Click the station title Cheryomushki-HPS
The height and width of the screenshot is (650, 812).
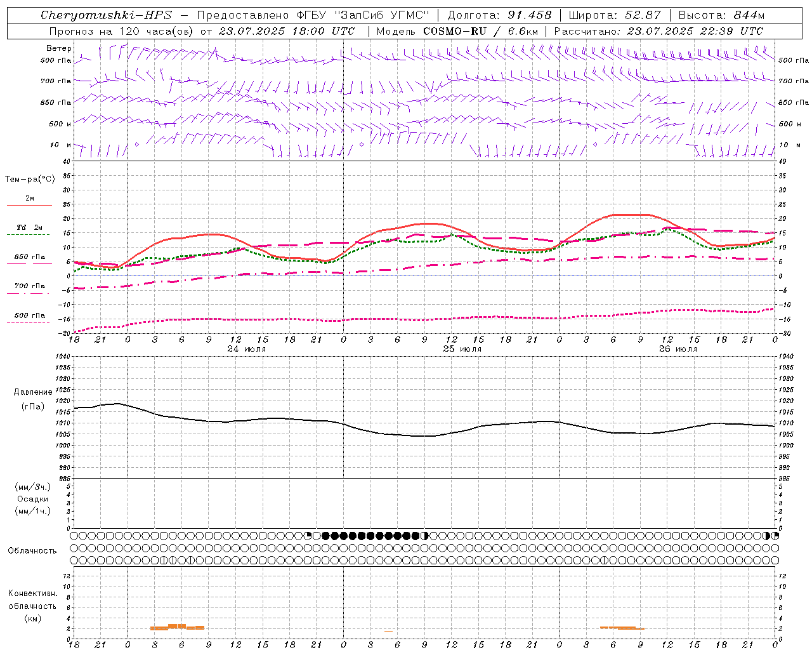[x=107, y=15]
